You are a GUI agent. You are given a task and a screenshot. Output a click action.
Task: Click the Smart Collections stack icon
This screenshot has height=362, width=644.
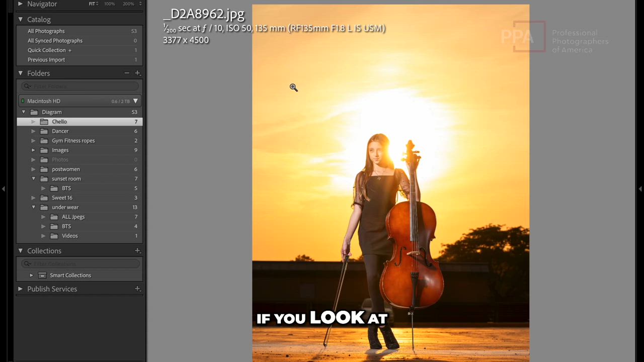(x=42, y=276)
